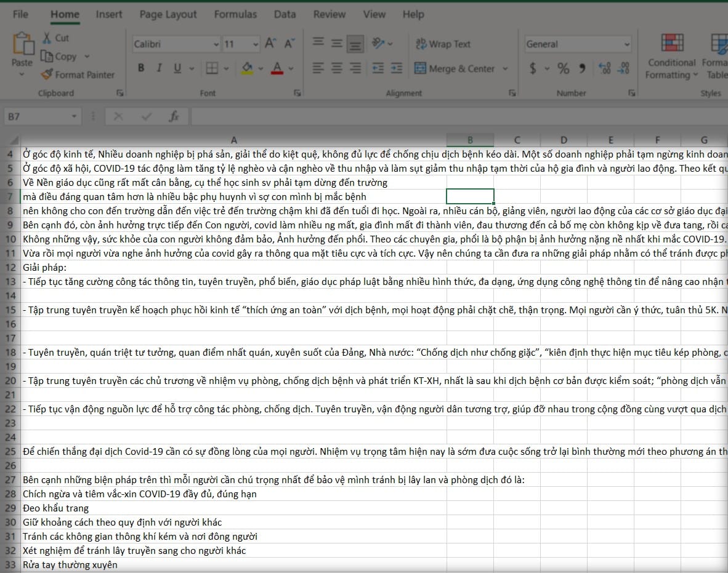Toggle Wrap Text for cell

coord(443,44)
